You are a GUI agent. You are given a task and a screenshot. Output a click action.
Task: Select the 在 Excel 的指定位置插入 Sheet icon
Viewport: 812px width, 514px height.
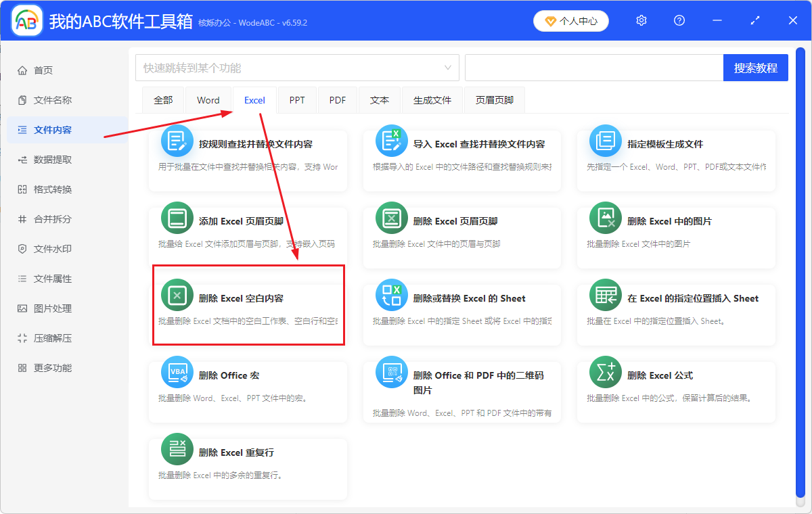(605, 295)
